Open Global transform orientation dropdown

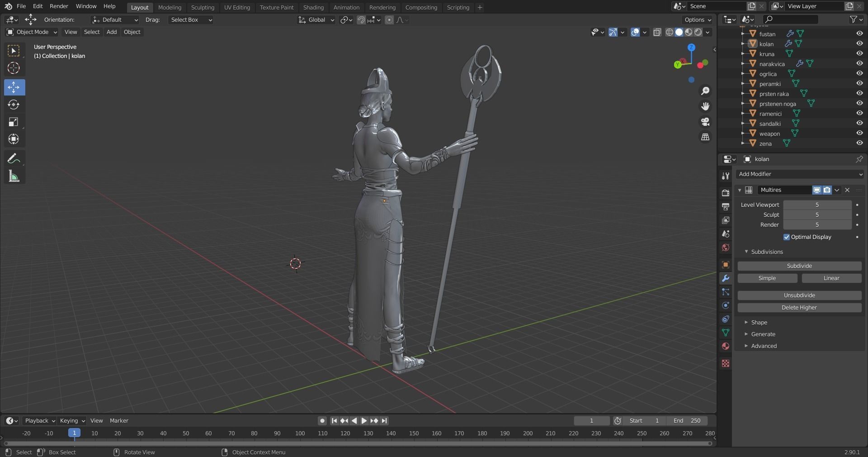[x=316, y=20]
